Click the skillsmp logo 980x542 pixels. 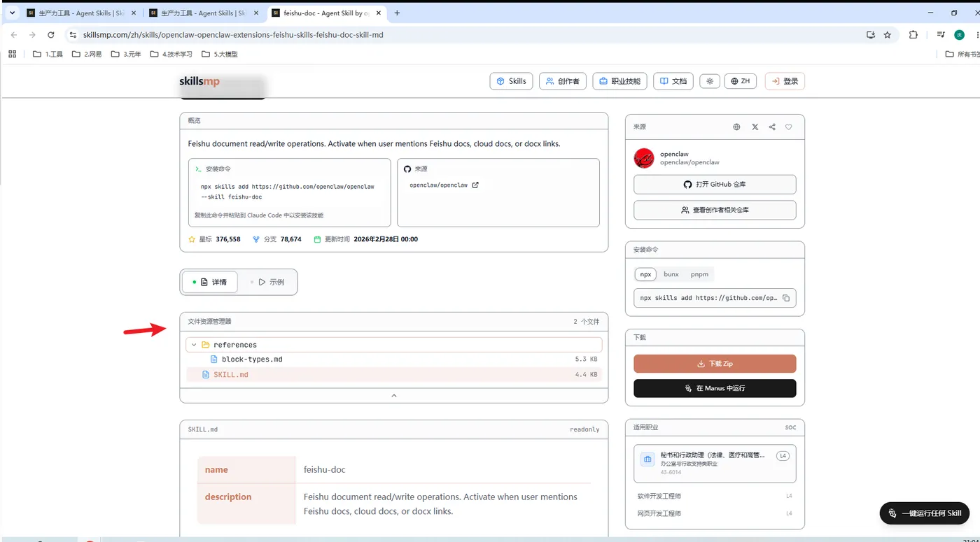click(x=199, y=82)
